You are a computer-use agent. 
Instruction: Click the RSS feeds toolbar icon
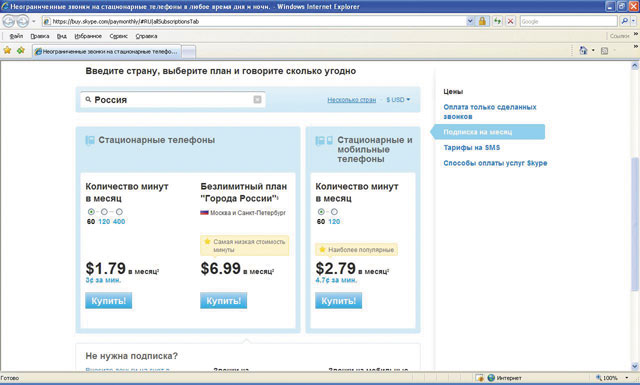[x=604, y=51]
